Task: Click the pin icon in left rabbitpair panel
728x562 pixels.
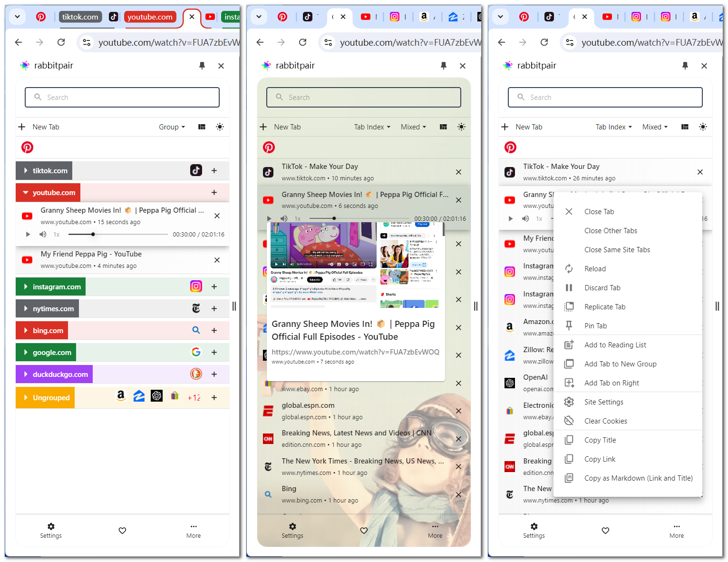Action: pyautogui.click(x=202, y=66)
